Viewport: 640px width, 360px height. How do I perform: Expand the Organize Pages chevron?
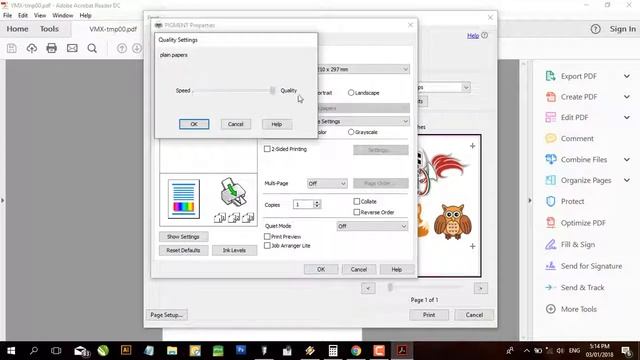(627, 180)
